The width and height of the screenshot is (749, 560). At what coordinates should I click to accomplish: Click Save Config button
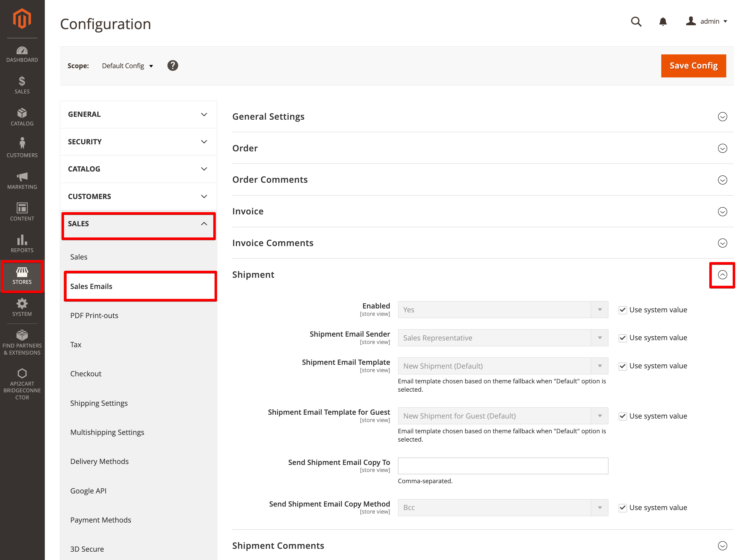point(694,65)
